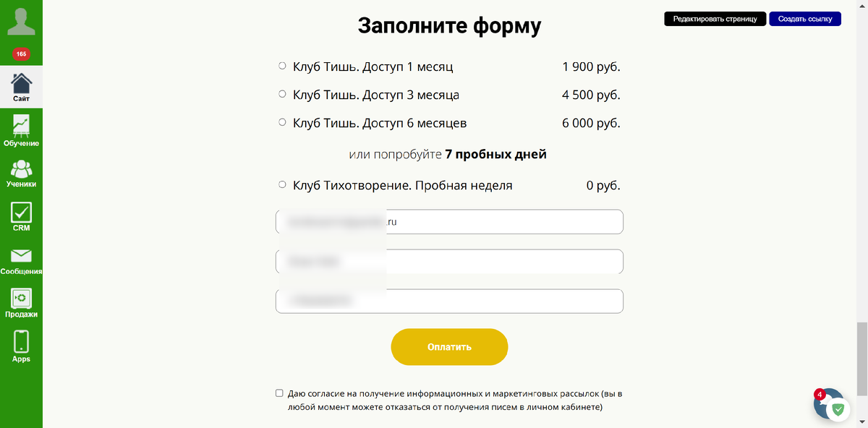868x428 pixels.
Task: Select the Клуб Тишь 1 месяц option
Action: pos(281,64)
